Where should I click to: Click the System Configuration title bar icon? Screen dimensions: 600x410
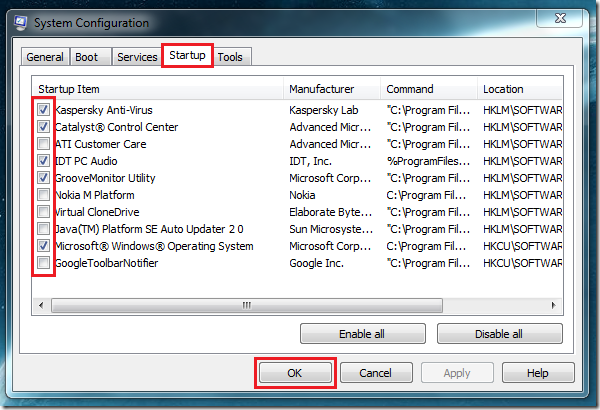point(20,23)
